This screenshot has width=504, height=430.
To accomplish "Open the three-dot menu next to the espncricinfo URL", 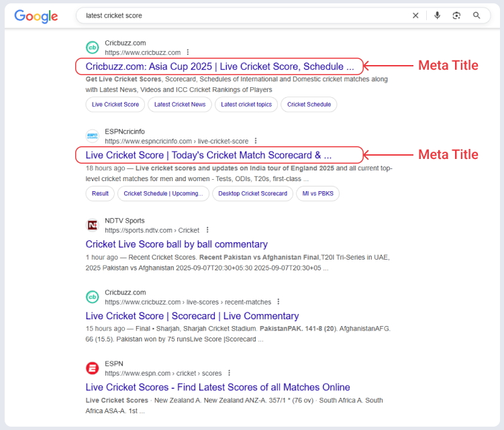I will [x=256, y=141].
